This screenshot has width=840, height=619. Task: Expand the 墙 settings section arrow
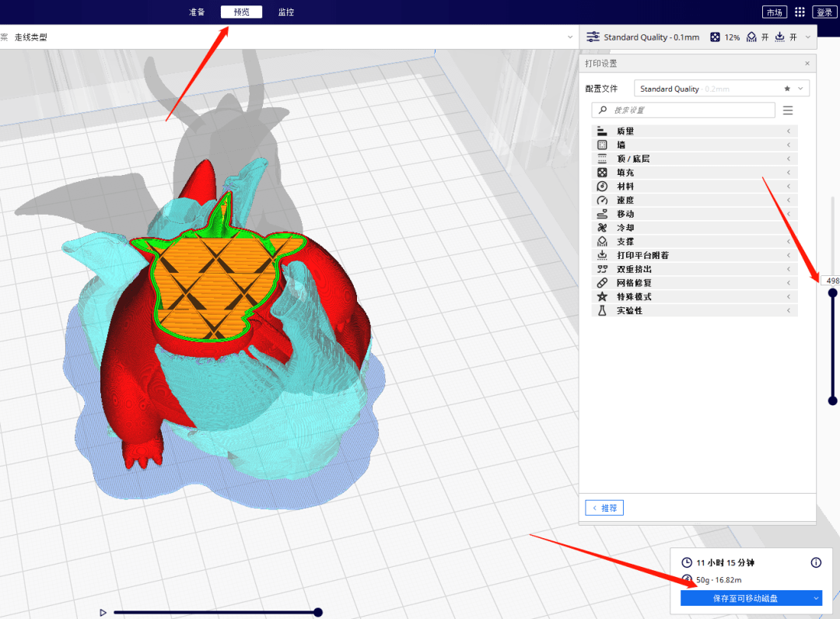tap(788, 145)
